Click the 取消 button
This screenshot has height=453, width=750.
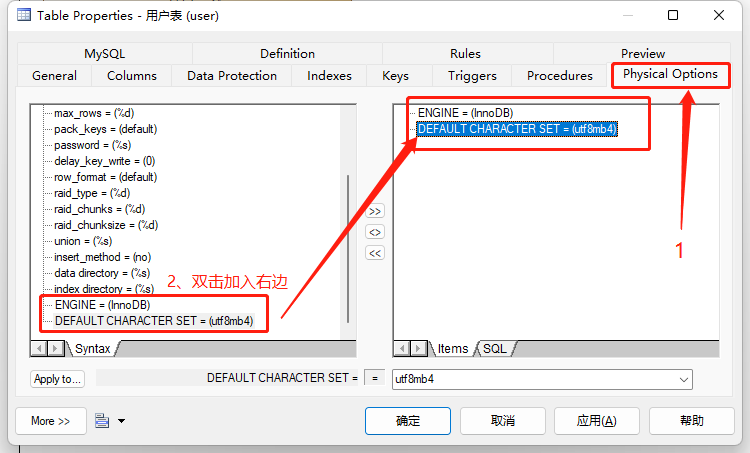[503, 421]
